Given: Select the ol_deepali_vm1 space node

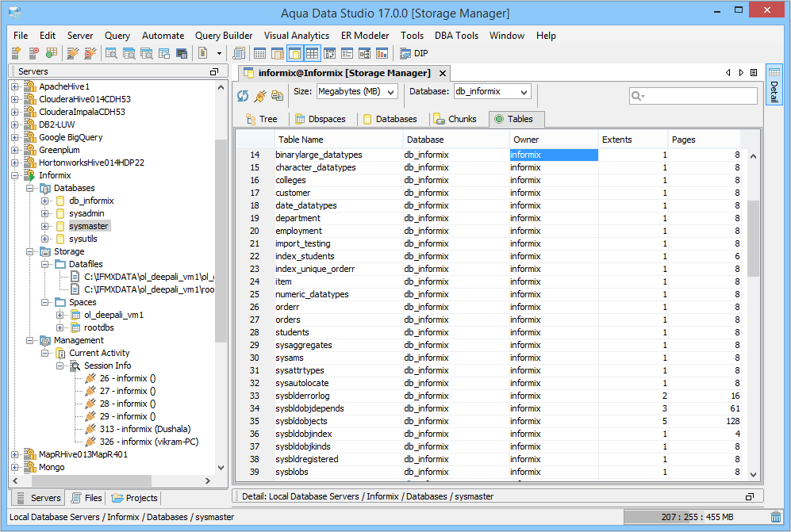Looking at the screenshot, I should (113, 316).
